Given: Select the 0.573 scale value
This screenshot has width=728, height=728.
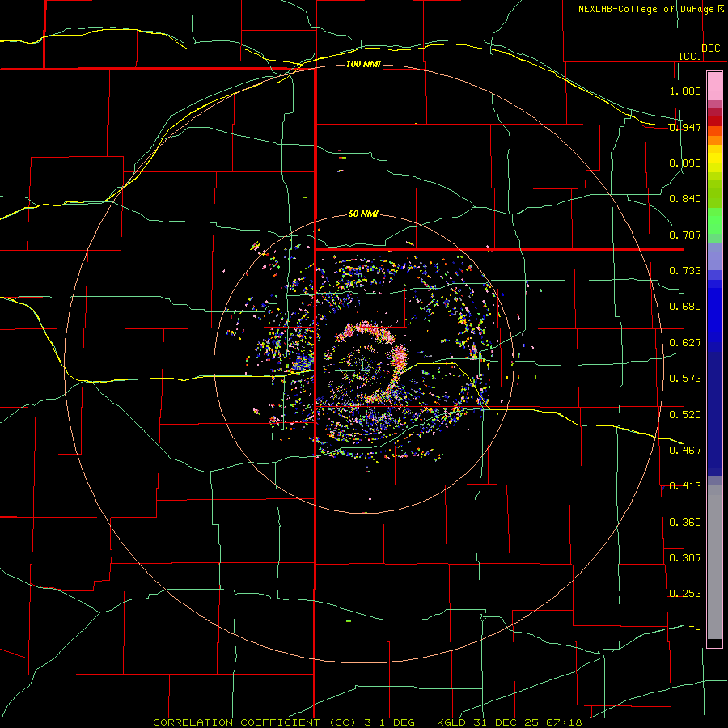Looking at the screenshot, I should [685, 379].
